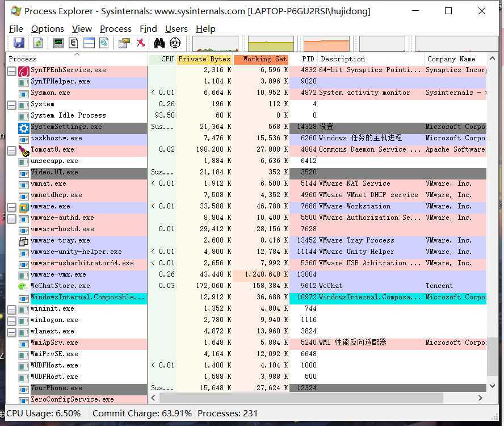
Task: Click the horizontal scrollbar left arrow
Action: 153,398
